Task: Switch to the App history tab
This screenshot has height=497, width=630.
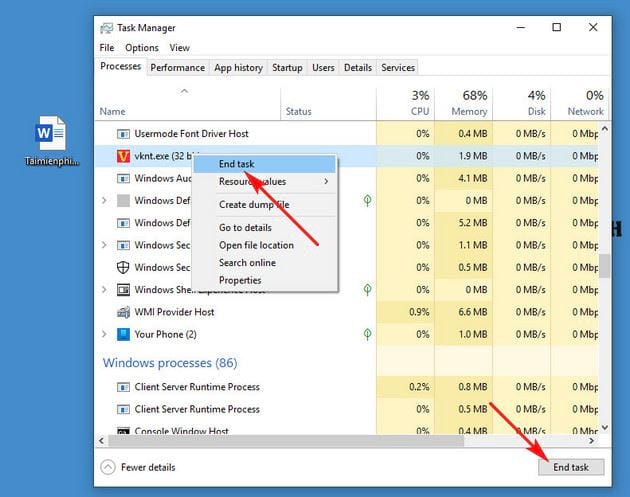Action: 238,67
